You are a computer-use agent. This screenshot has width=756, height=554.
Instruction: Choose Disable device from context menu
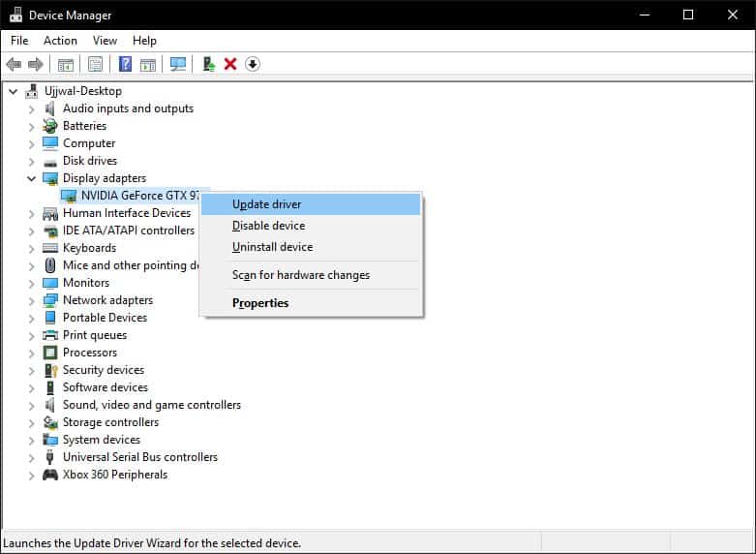[311, 226]
